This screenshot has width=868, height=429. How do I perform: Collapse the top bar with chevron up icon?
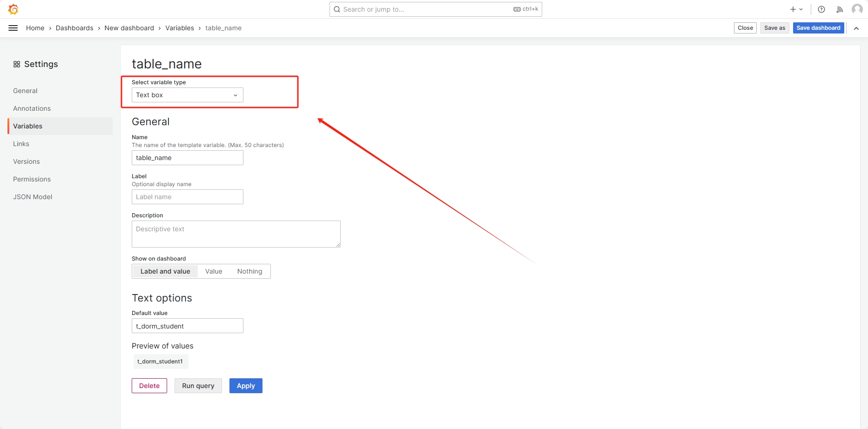(x=856, y=28)
